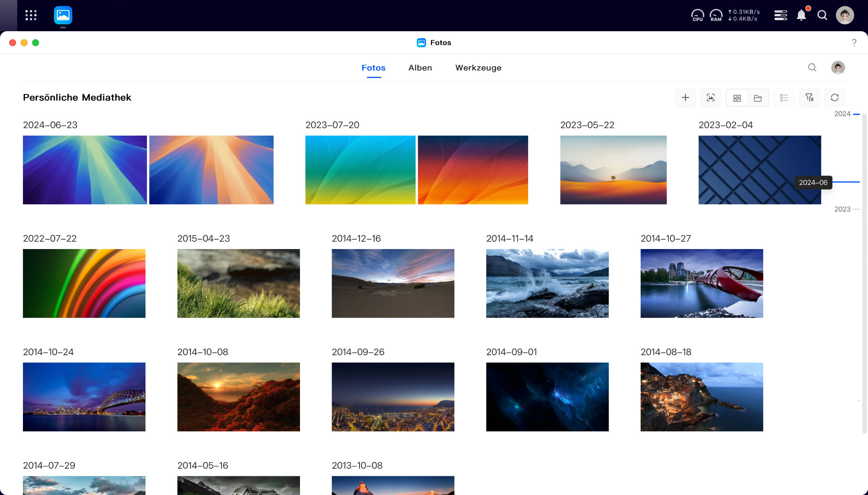Open the notifications bell

[801, 15]
